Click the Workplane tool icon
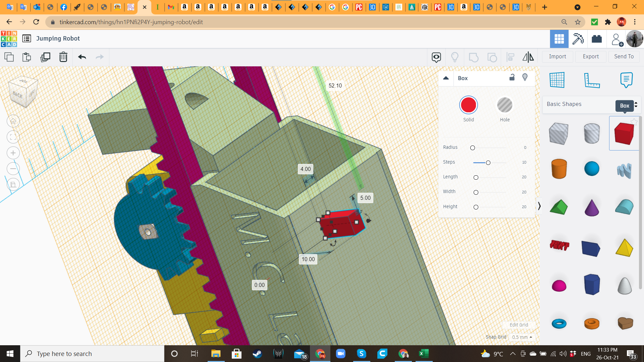644x362 pixels. (x=557, y=80)
